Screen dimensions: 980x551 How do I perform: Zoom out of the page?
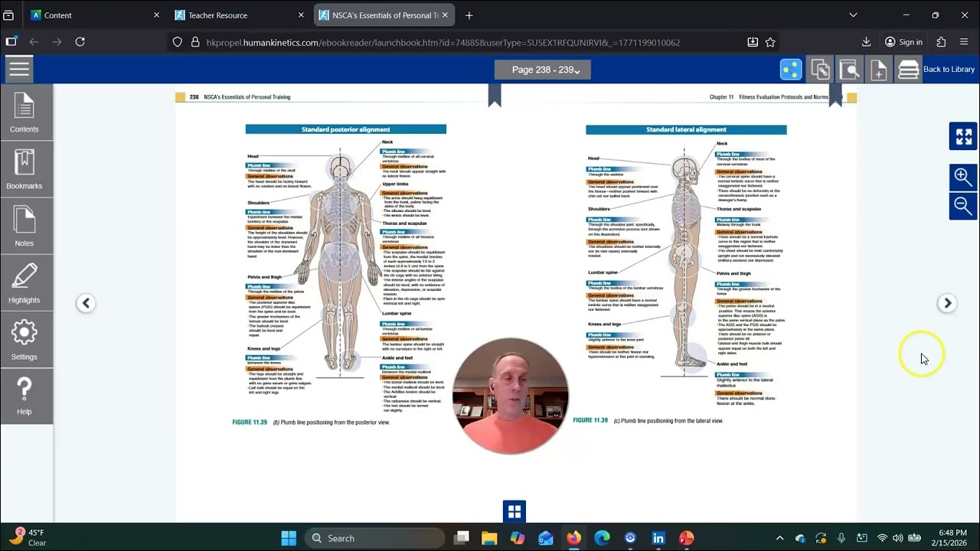tap(963, 205)
